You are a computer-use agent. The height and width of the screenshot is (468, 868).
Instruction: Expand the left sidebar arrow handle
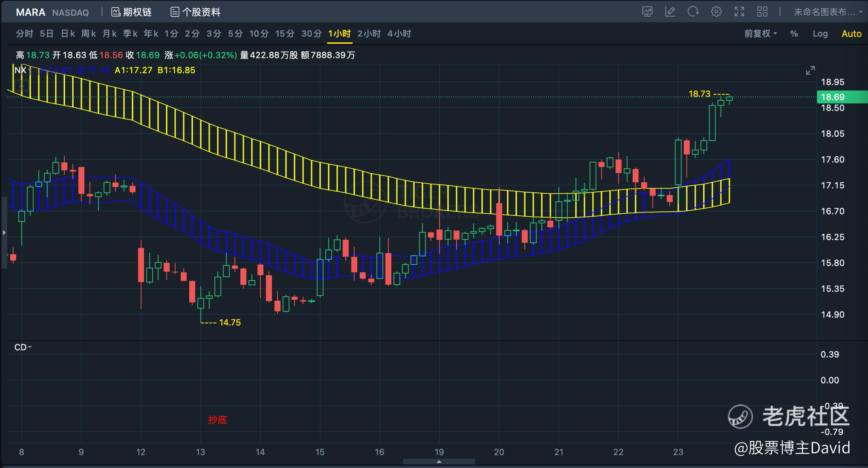tap(4, 233)
